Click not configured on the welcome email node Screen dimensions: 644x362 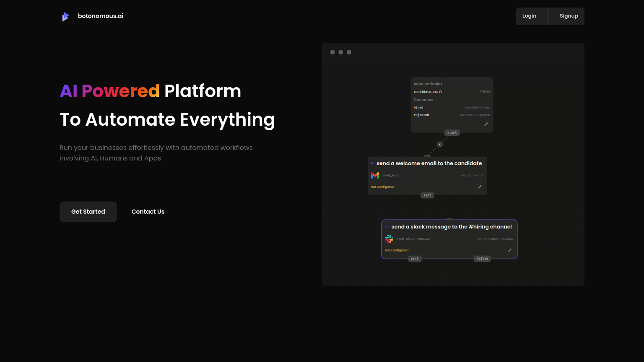(382, 186)
